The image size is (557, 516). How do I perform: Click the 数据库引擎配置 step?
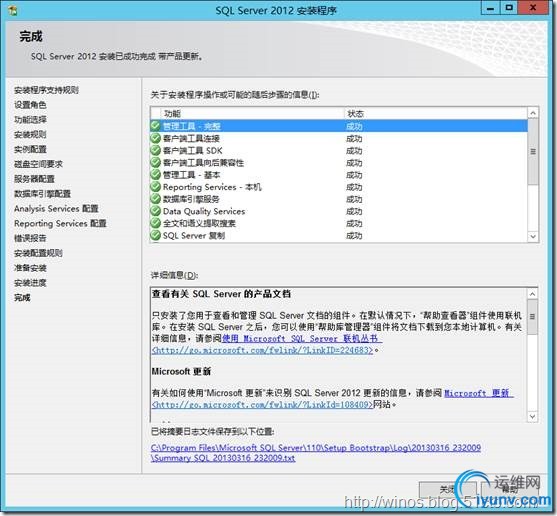point(42,194)
